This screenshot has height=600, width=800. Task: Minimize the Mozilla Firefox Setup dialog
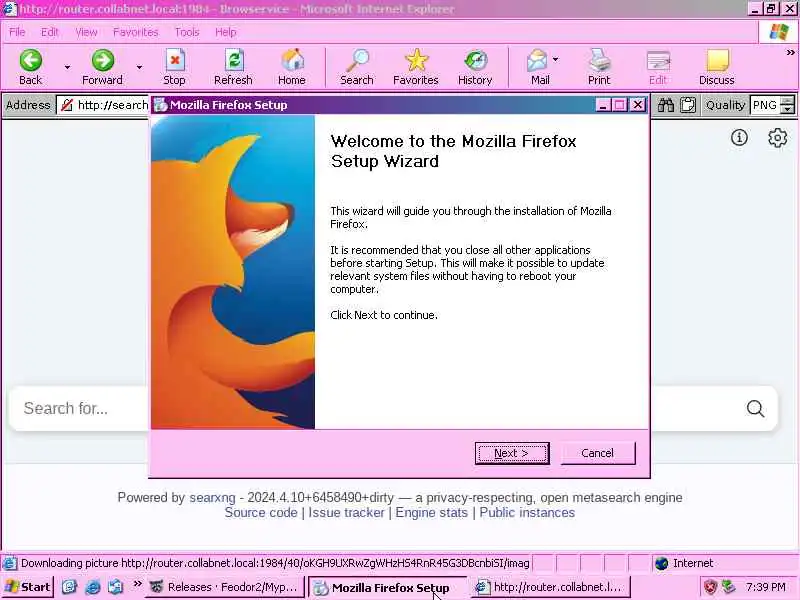[x=603, y=105]
